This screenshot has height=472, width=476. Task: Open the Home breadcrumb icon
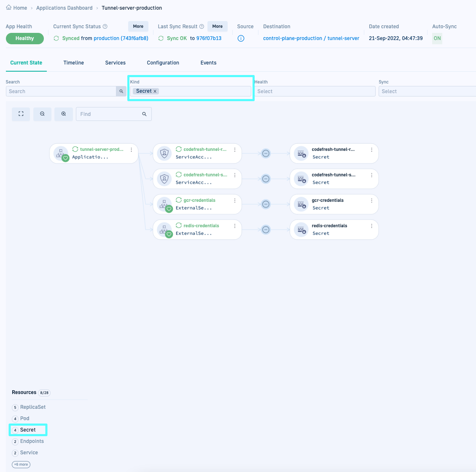coord(9,8)
